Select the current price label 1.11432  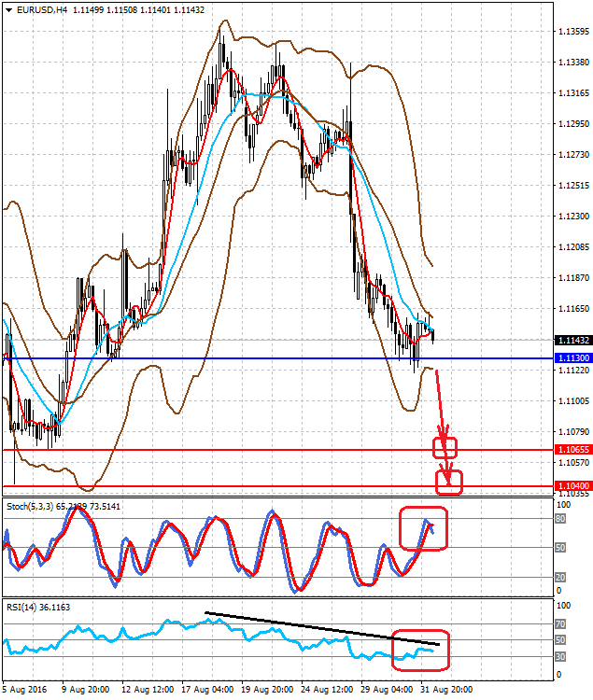point(573,340)
